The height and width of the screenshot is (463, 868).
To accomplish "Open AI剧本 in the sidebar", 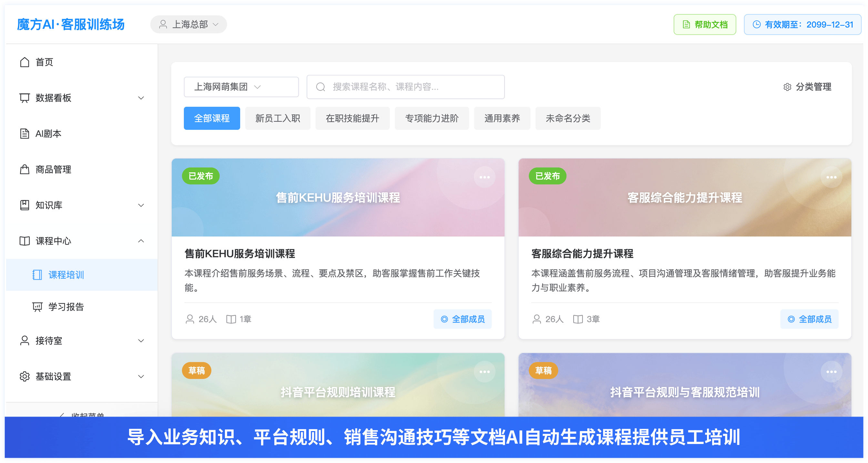I will 82,134.
